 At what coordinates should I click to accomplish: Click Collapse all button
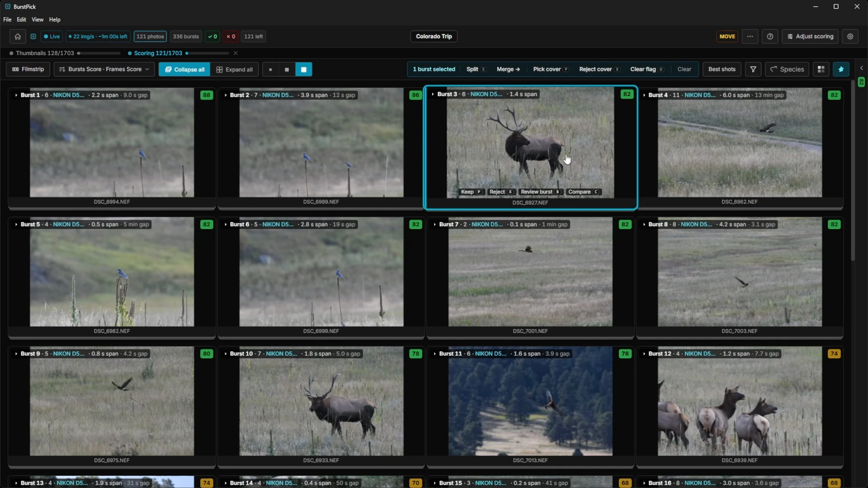(x=184, y=70)
